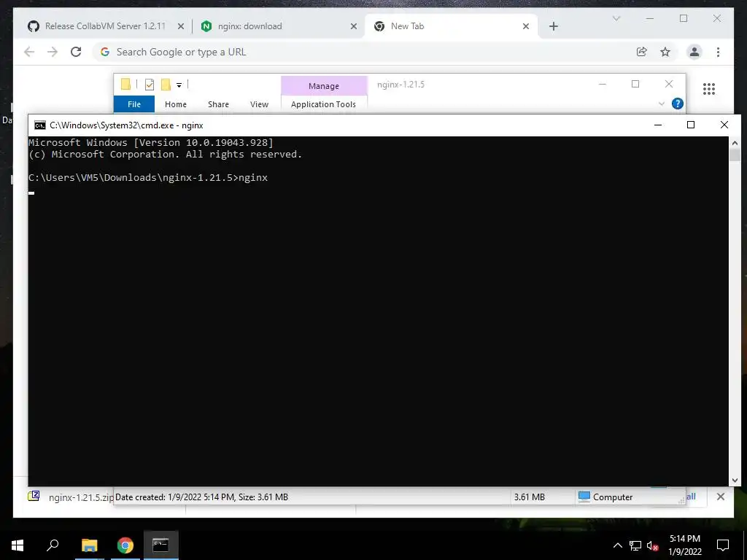Reload the current Chrome page
The width and height of the screenshot is (747, 560).
(76, 52)
